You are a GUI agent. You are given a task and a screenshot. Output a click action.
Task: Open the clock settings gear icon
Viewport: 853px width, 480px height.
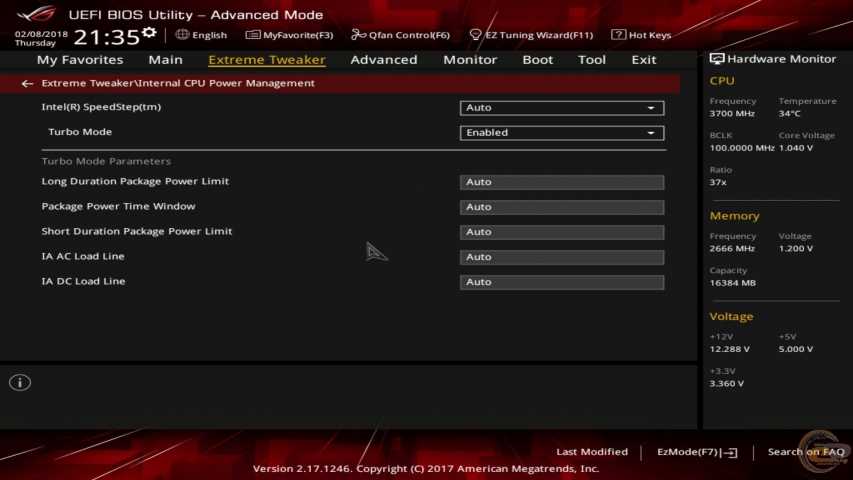[149, 33]
